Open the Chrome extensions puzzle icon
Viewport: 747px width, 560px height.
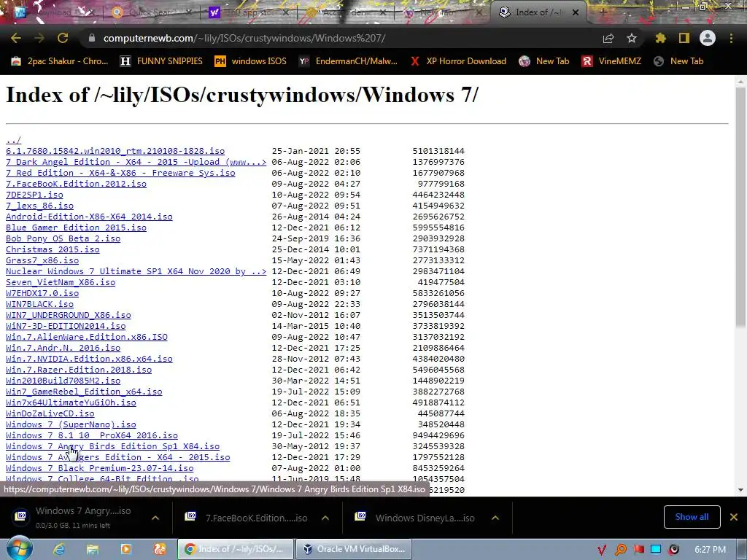660,38
